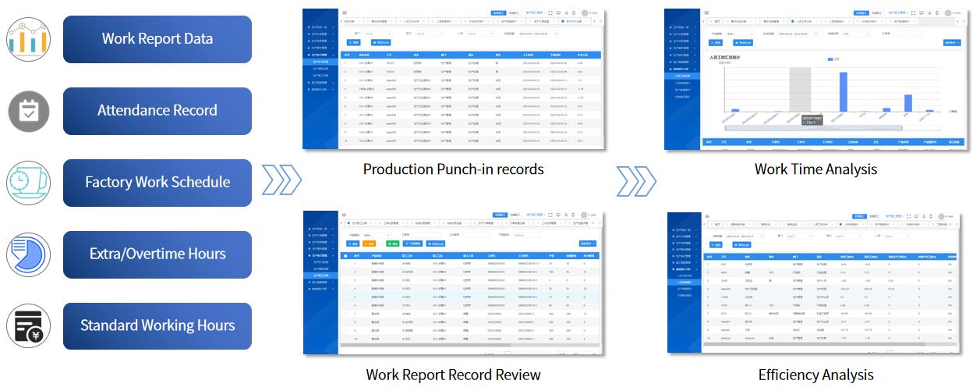Click fullscreen icon in Work Time Analysis window

click(914, 13)
